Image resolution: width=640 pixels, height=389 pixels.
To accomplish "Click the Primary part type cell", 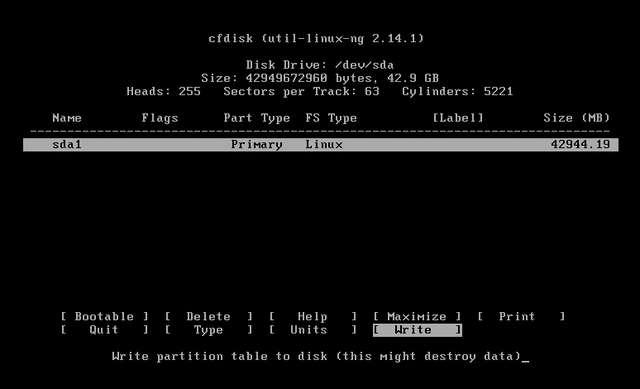I will click(x=257, y=144).
